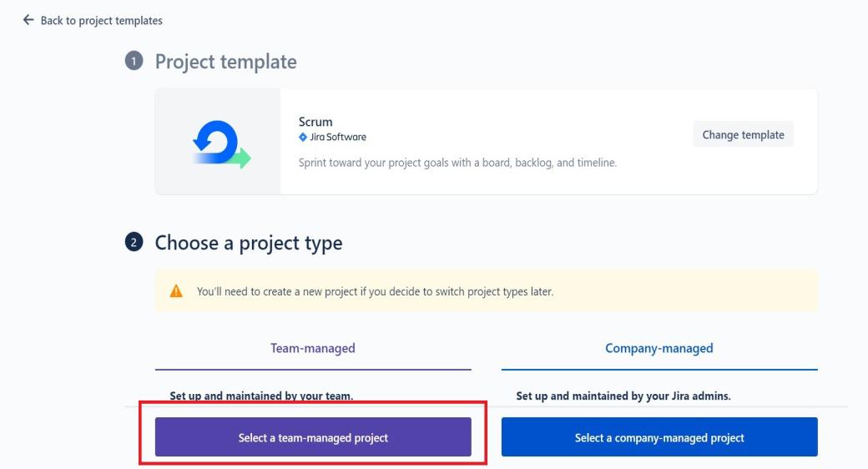Click the project type switch warning message
The width and height of the screenshot is (868, 469).
coord(375,292)
